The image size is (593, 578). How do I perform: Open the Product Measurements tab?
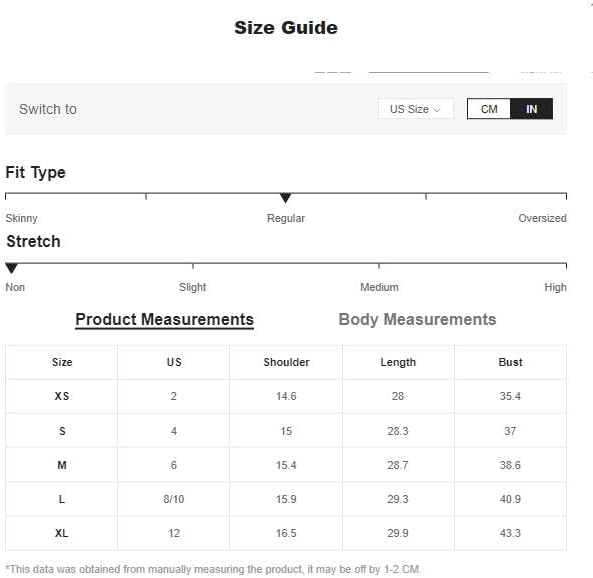(165, 320)
